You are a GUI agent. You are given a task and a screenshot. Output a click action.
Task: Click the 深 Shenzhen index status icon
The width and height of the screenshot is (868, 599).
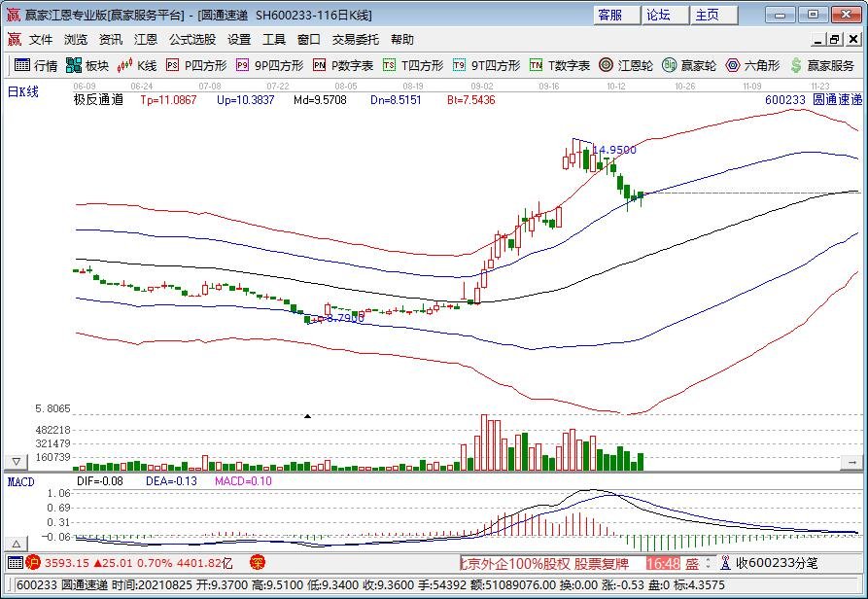(x=258, y=563)
